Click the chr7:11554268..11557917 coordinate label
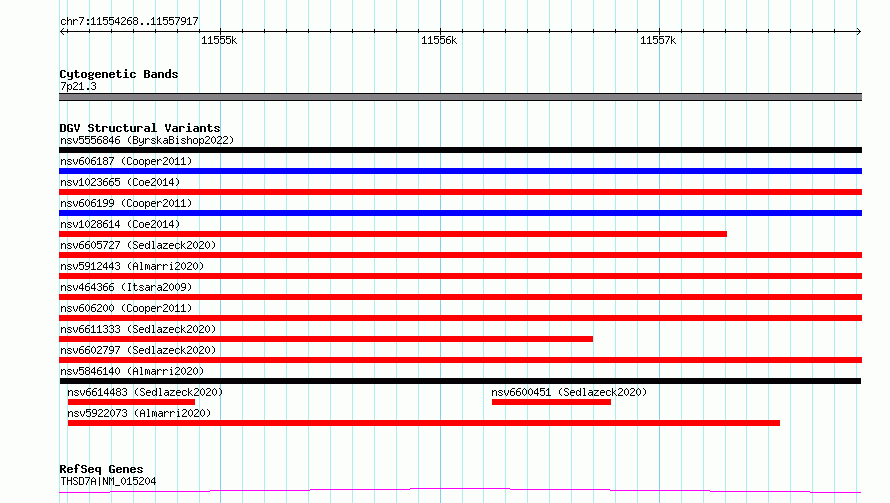 (129, 21)
